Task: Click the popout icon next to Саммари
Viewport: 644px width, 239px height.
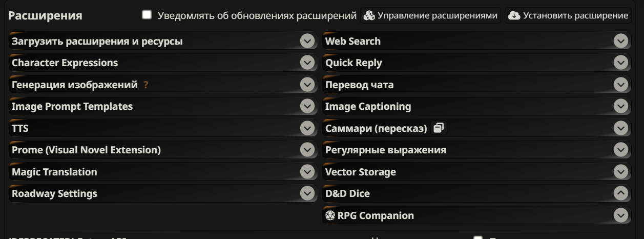Action: coord(438,128)
